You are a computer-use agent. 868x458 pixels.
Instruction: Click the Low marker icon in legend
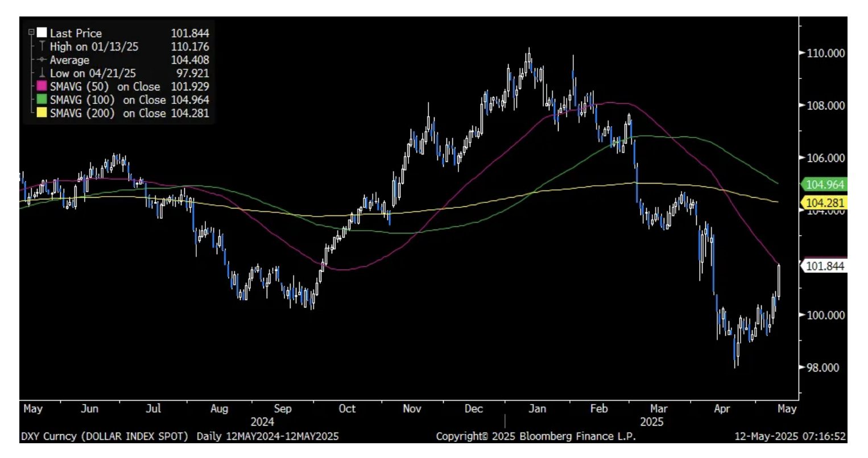(x=42, y=73)
